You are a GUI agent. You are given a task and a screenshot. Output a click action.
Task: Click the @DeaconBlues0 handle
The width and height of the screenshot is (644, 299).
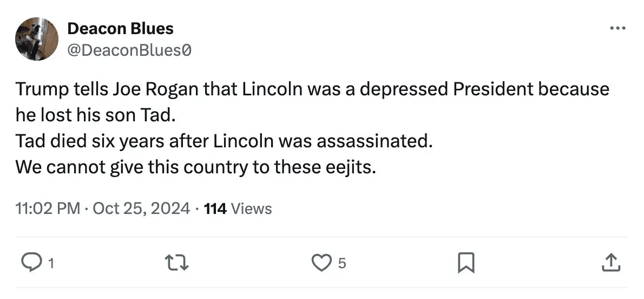[x=129, y=50]
